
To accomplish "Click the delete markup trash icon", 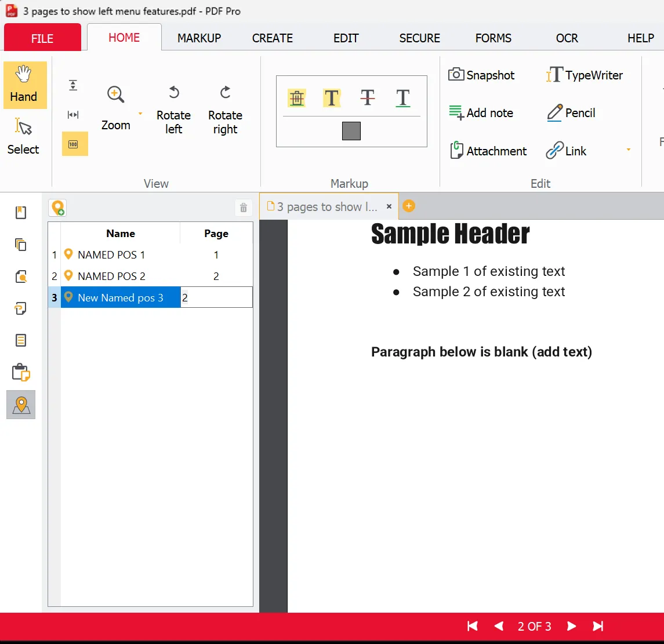I will coord(297,98).
